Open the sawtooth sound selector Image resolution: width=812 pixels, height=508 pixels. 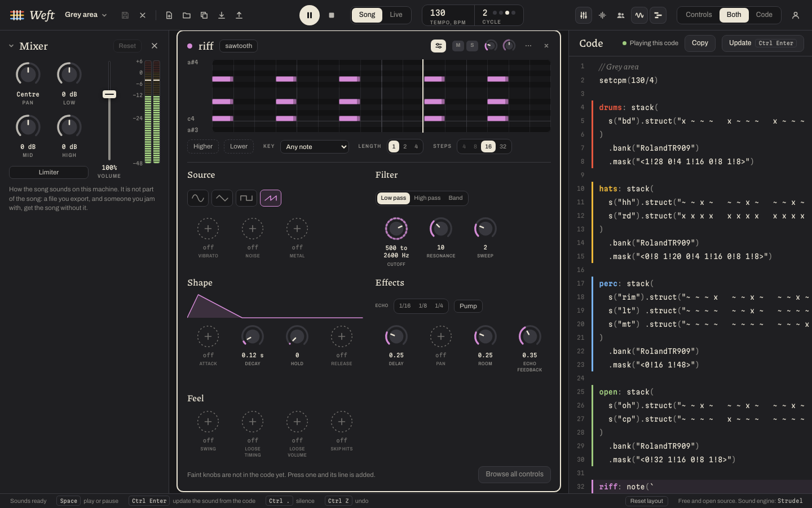[239, 46]
